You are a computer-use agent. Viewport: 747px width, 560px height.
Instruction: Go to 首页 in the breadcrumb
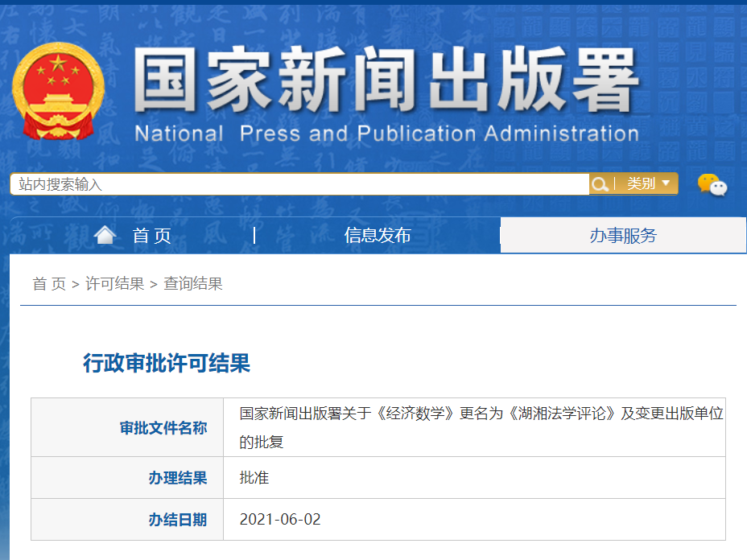tap(48, 283)
